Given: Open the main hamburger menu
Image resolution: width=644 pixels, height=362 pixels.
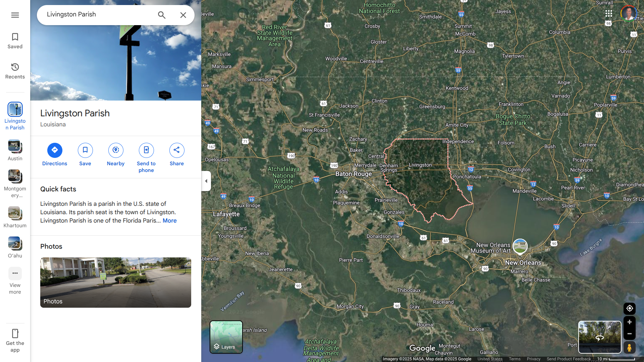Looking at the screenshot, I should (15, 15).
